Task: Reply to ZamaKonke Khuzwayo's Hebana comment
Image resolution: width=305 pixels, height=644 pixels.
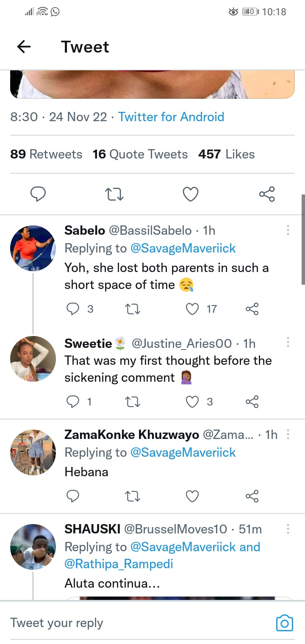Action: click(x=73, y=496)
